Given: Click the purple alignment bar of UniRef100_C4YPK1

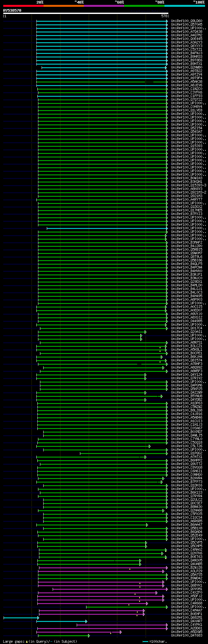Looking at the screenshot, I should pos(122,625).
